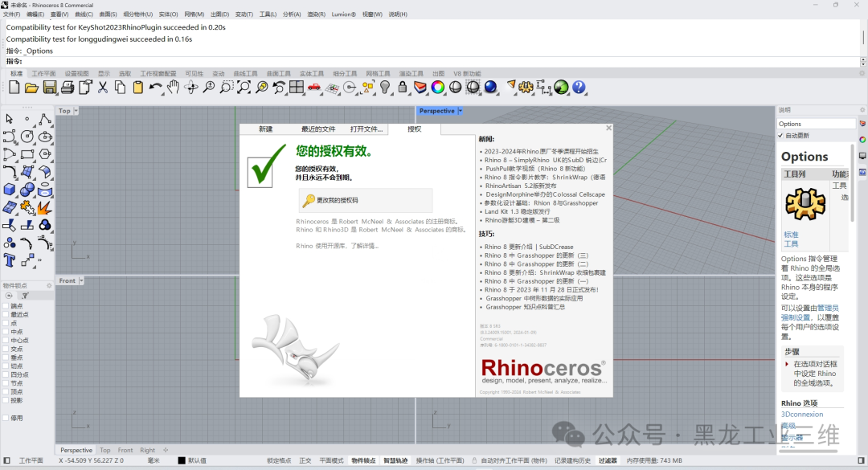Switch to the Right viewport tab at bottom
Screen dimensions: 868x470
click(147, 450)
